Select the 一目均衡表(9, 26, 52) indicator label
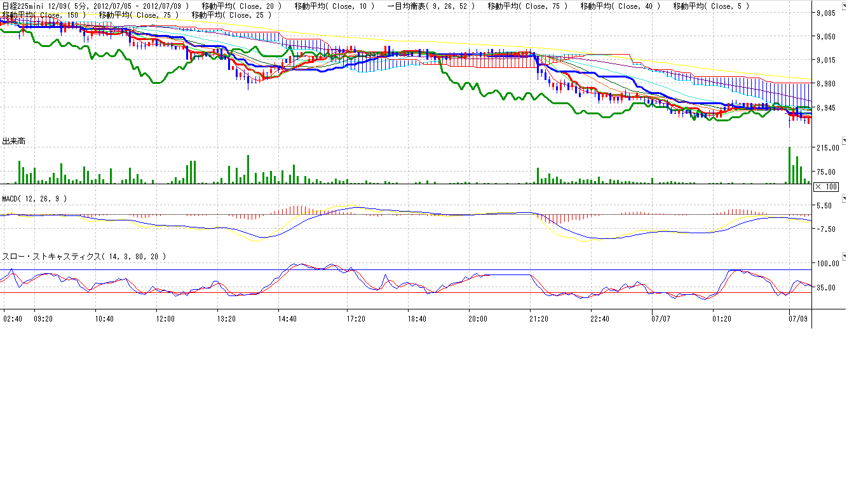 pos(433,6)
